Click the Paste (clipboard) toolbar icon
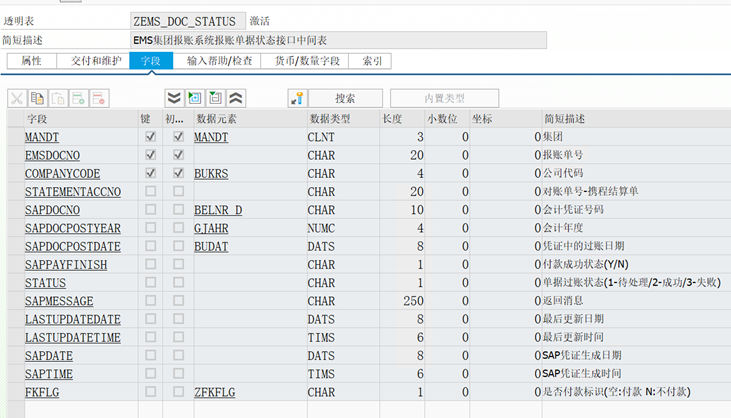Viewport: 731px width, 418px height. pyautogui.click(x=58, y=98)
